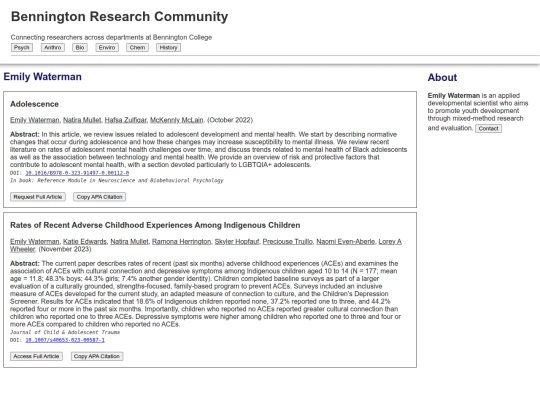Screen dimensions: 540x405
Task: Click the Adolescence article title
Action: click(34, 104)
